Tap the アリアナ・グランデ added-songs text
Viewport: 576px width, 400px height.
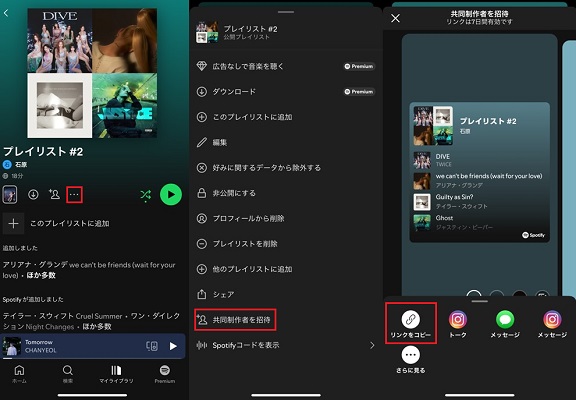[x=89, y=270]
